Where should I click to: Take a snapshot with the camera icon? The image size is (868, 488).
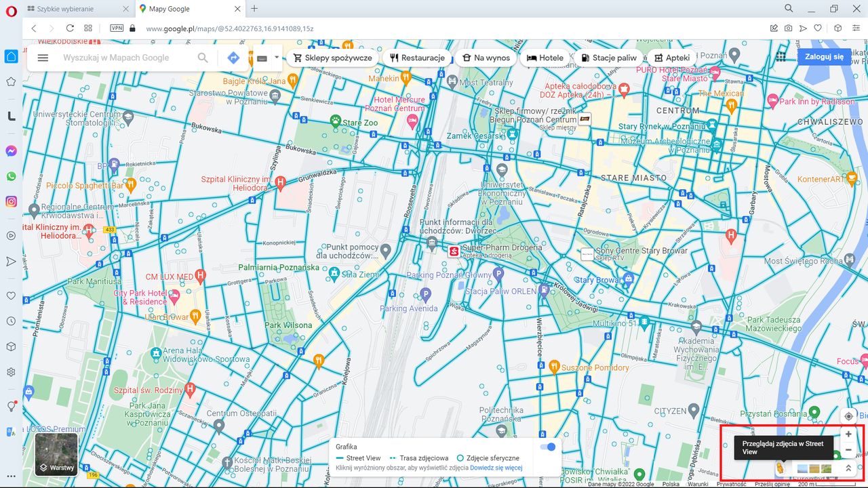[788, 28]
